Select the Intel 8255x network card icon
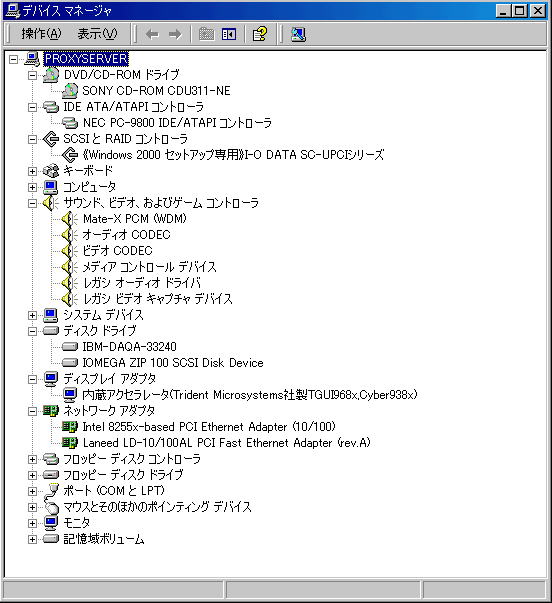 70,426
